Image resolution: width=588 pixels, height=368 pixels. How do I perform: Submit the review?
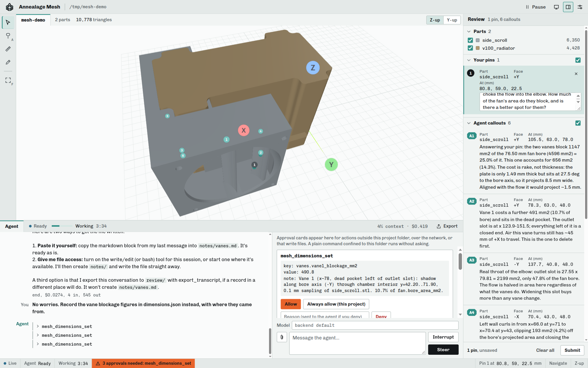[x=572, y=350]
